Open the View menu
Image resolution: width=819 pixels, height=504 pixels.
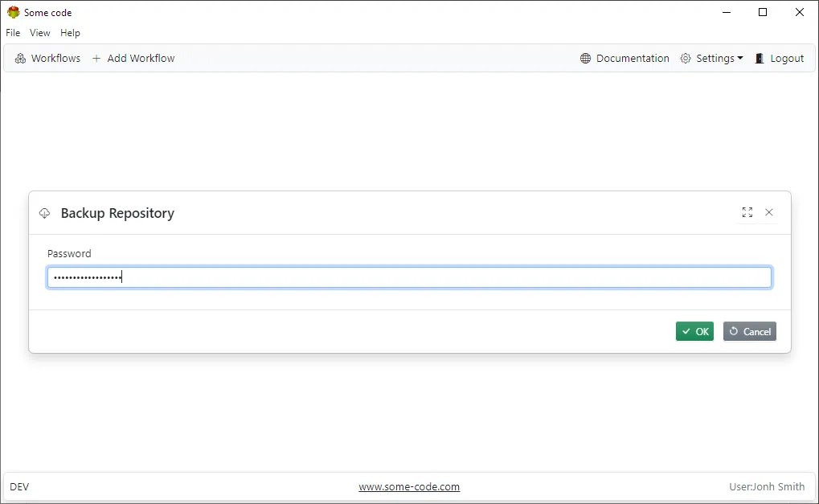coord(40,33)
